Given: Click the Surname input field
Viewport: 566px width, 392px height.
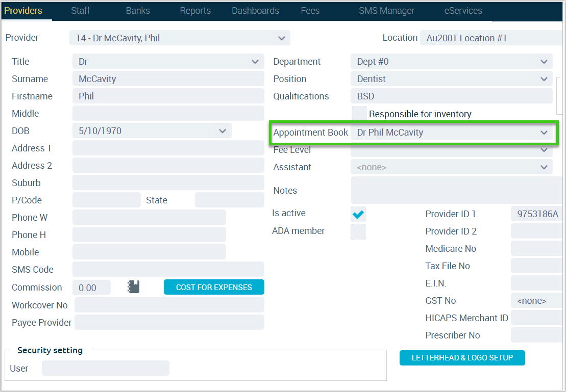Looking at the screenshot, I should [x=168, y=79].
